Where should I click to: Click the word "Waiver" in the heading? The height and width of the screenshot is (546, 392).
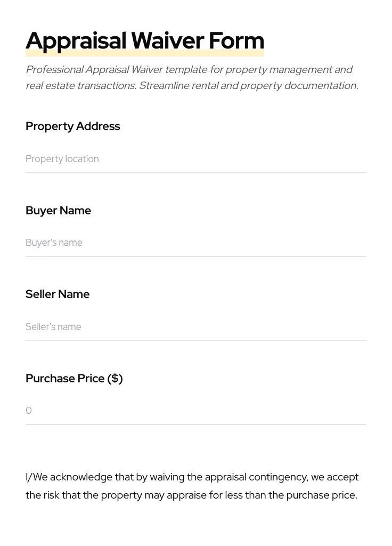click(x=167, y=41)
